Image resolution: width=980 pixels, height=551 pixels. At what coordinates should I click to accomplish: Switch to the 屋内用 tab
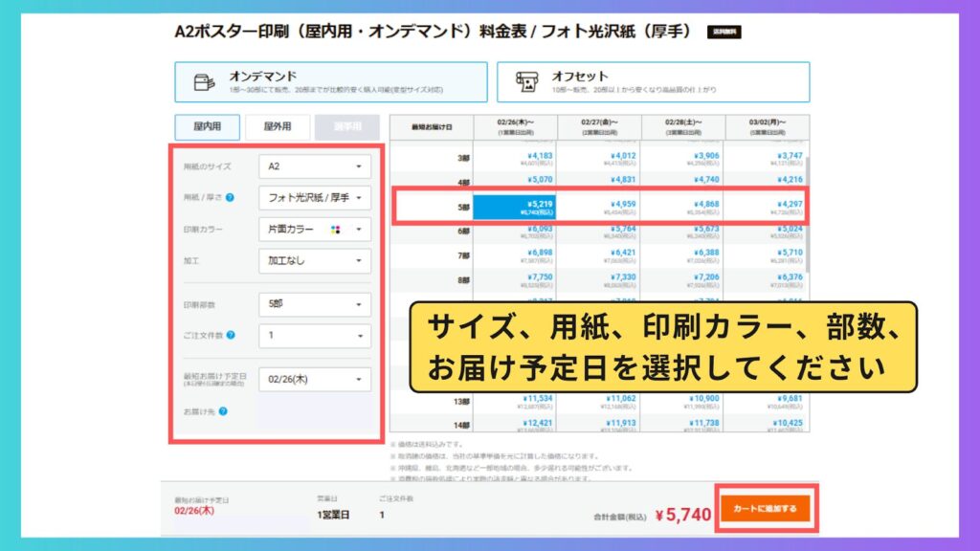(207, 127)
